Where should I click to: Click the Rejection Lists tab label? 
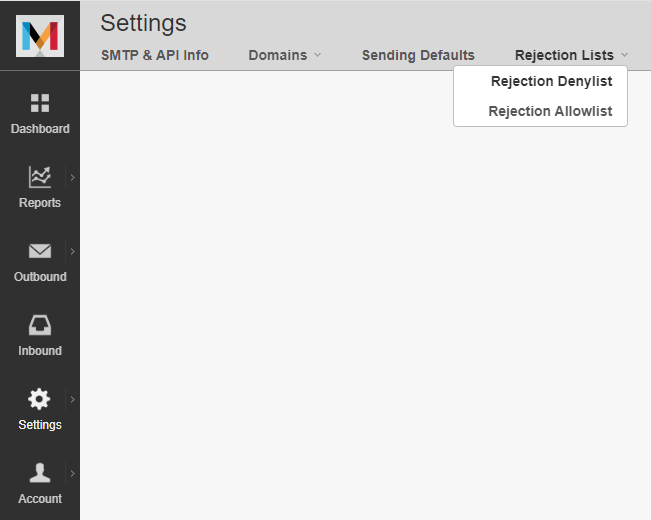[564, 55]
